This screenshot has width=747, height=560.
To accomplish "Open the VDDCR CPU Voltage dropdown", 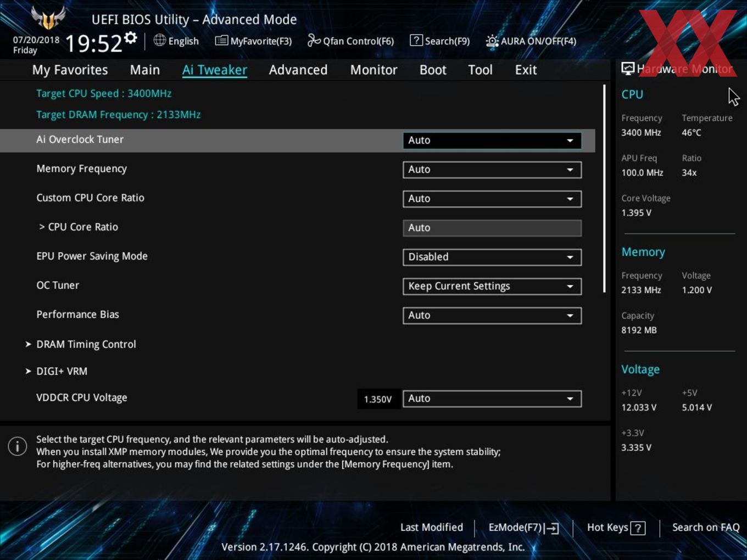I will (x=492, y=399).
